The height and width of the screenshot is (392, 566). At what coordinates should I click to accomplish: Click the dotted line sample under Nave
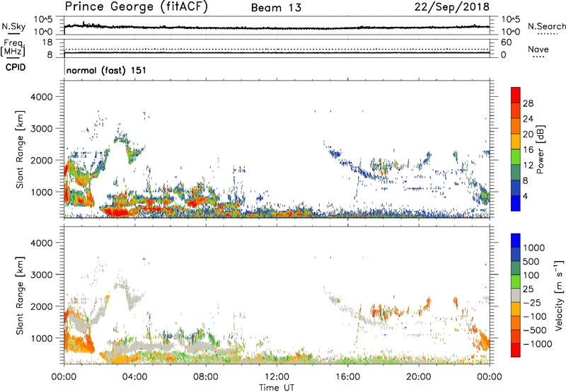(538, 57)
